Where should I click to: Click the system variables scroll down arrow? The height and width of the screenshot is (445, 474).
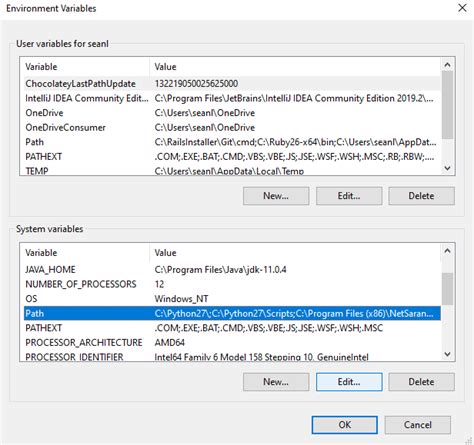click(x=447, y=354)
